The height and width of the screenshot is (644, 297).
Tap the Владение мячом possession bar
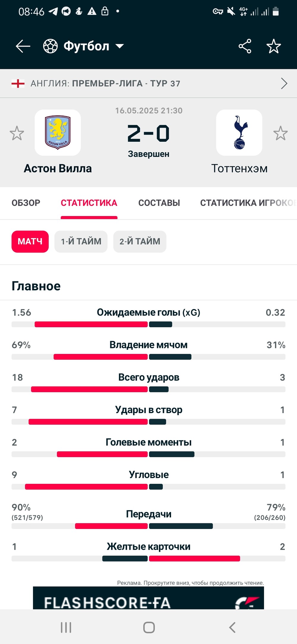tap(148, 357)
